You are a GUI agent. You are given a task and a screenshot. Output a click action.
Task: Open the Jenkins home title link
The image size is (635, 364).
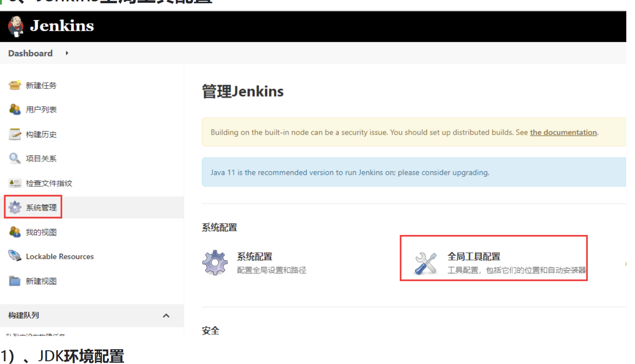click(x=62, y=26)
